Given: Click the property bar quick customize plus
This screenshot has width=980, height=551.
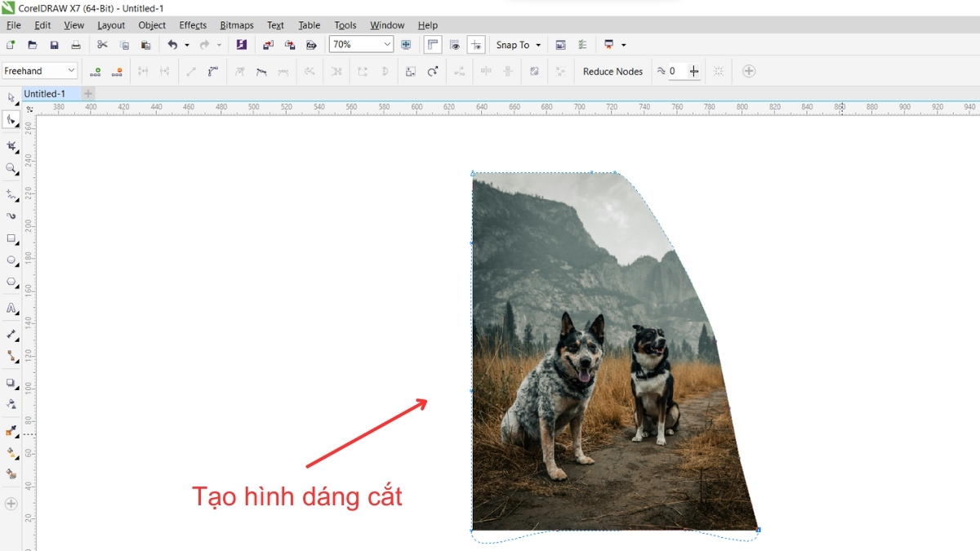Looking at the screenshot, I should (x=749, y=71).
